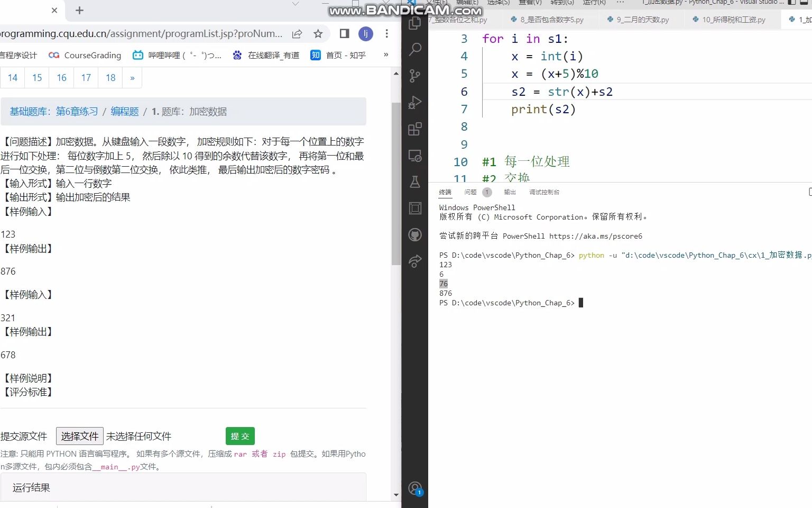Open the Chrome three-dot menu
This screenshot has height=508, width=812.
pos(387,34)
